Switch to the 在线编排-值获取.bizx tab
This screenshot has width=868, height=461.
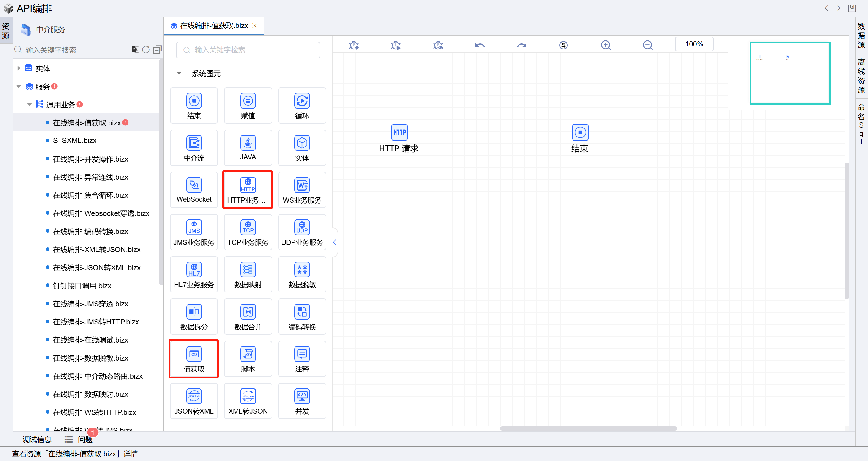214,26
